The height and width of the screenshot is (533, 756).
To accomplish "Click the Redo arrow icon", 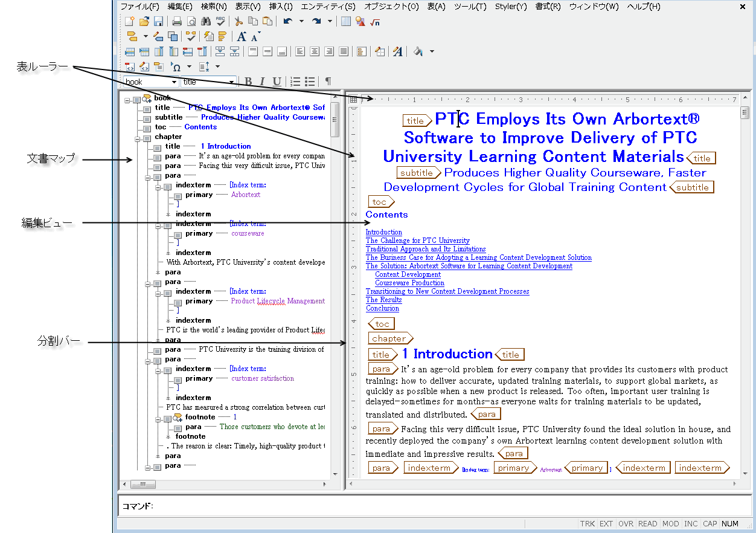I will pyautogui.click(x=316, y=21).
